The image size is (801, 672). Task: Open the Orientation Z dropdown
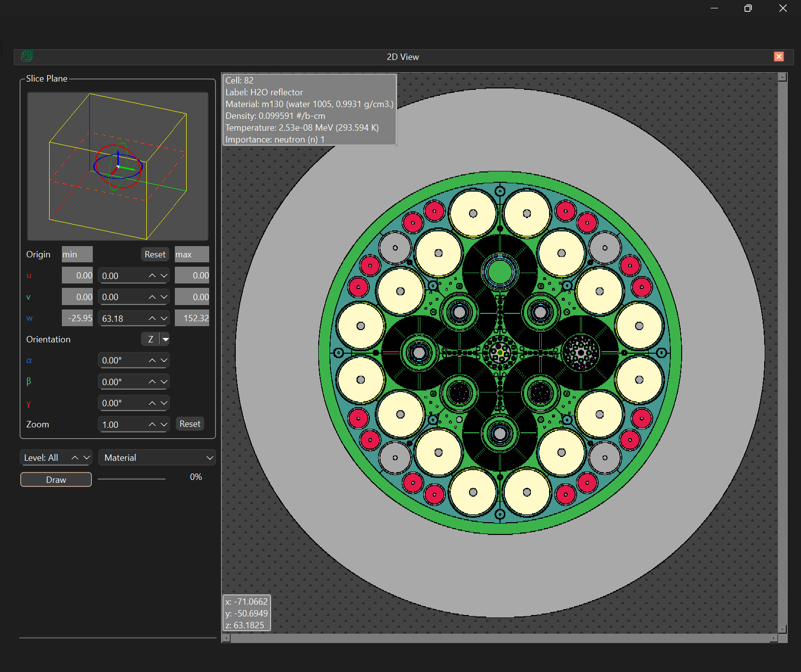click(x=166, y=339)
